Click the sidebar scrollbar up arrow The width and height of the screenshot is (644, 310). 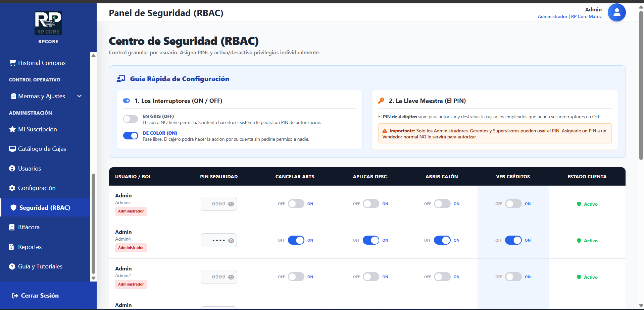94,56
